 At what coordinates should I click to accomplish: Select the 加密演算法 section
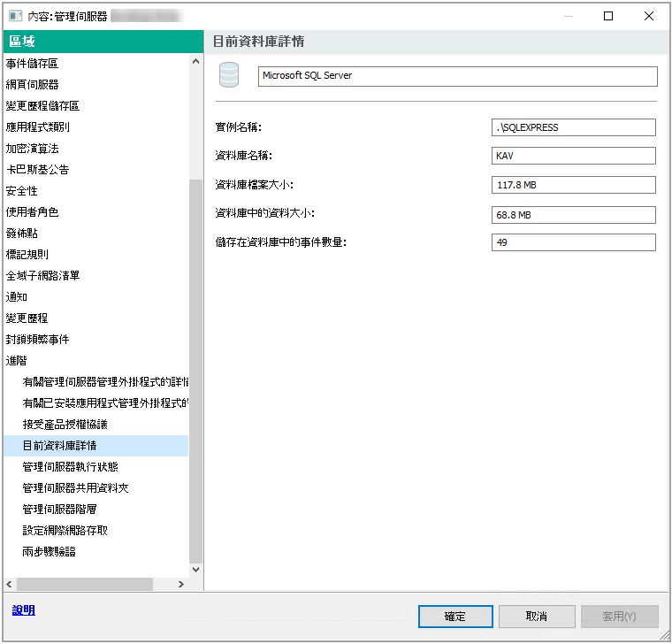[32, 149]
